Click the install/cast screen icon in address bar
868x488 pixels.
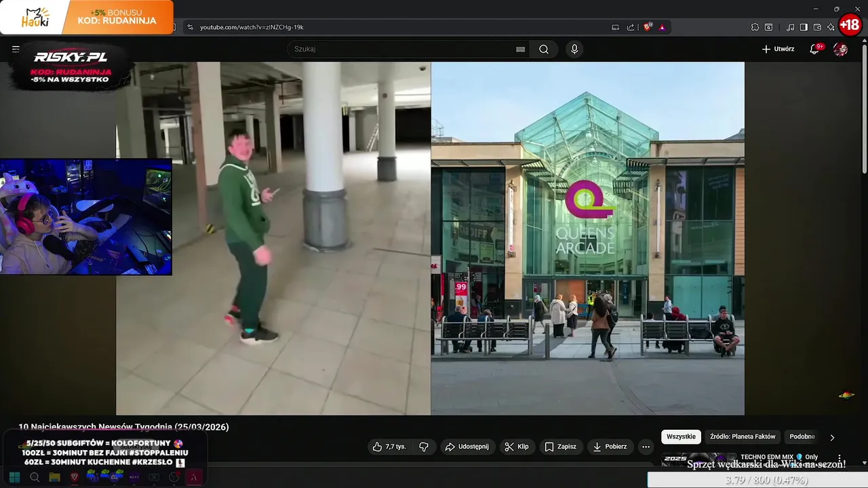[x=615, y=27]
